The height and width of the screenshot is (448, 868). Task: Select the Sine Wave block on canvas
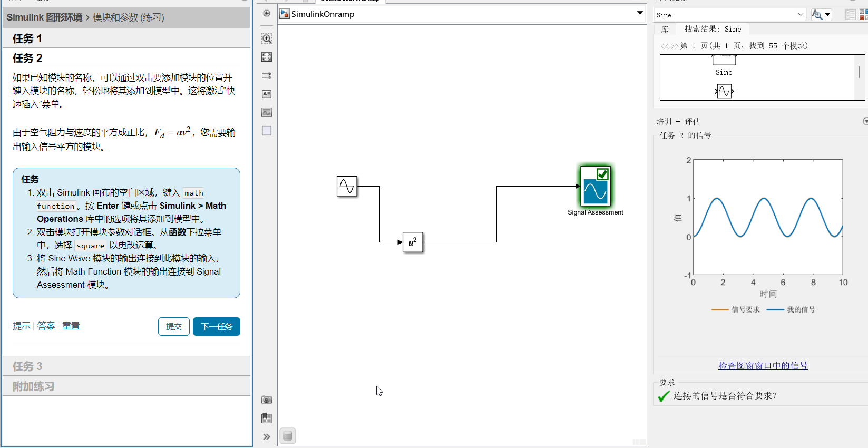[x=347, y=186]
